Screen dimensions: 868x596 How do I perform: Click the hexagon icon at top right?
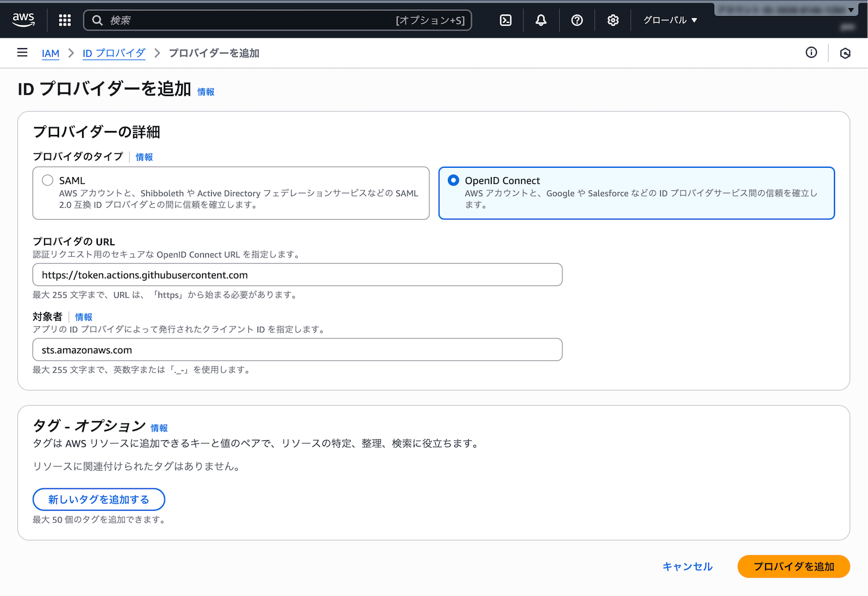pyautogui.click(x=845, y=53)
